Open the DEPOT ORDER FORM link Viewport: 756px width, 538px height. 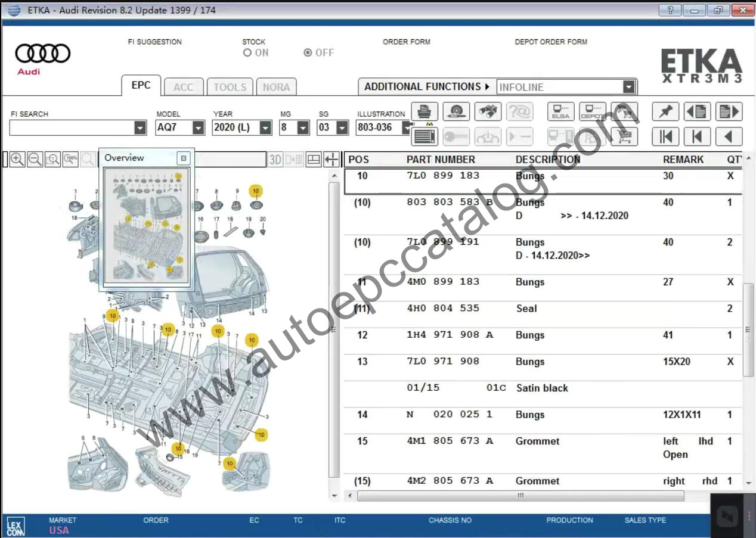pos(551,42)
